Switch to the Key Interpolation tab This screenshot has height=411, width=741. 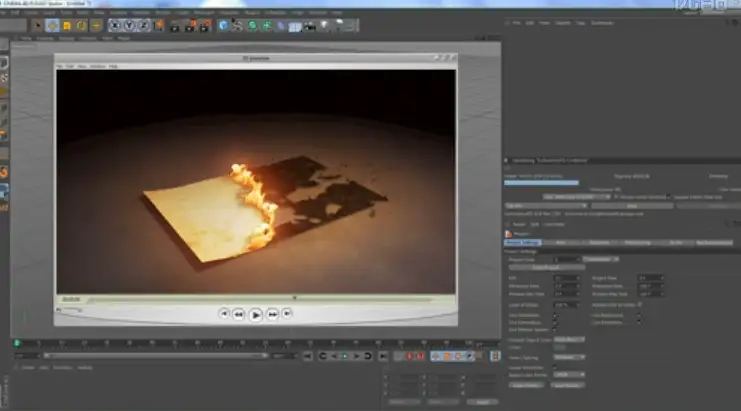pyautogui.click(x=714, y=243)
